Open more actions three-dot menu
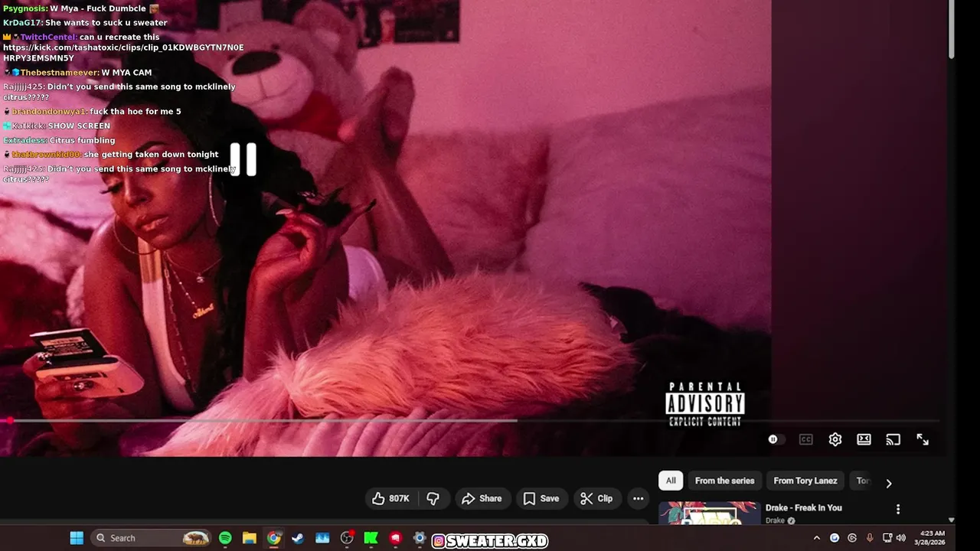980x551 pixels. [x=638, y=498]
